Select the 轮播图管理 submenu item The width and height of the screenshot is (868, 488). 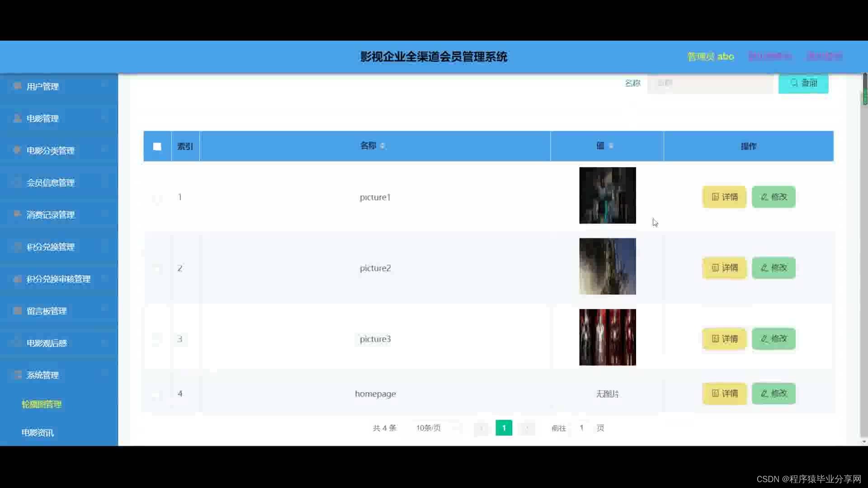(x=42, y=404)
